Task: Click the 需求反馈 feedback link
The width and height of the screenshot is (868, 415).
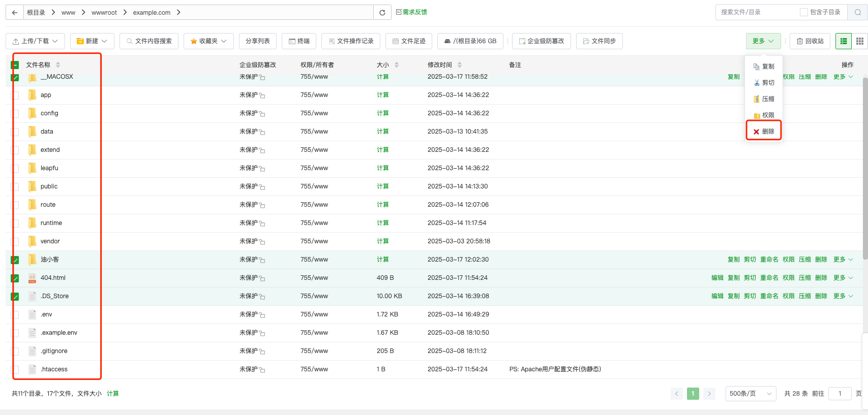Action: (411, 12)
